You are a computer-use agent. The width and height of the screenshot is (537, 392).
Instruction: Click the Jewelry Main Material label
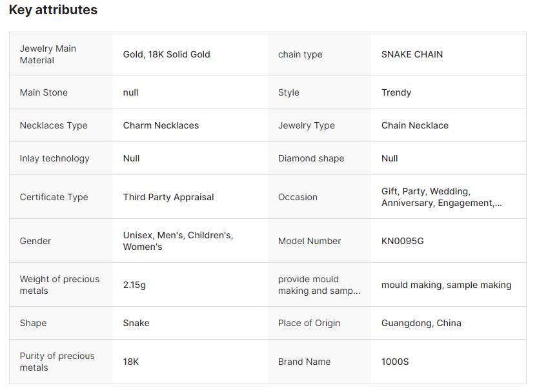coord(48,54)
